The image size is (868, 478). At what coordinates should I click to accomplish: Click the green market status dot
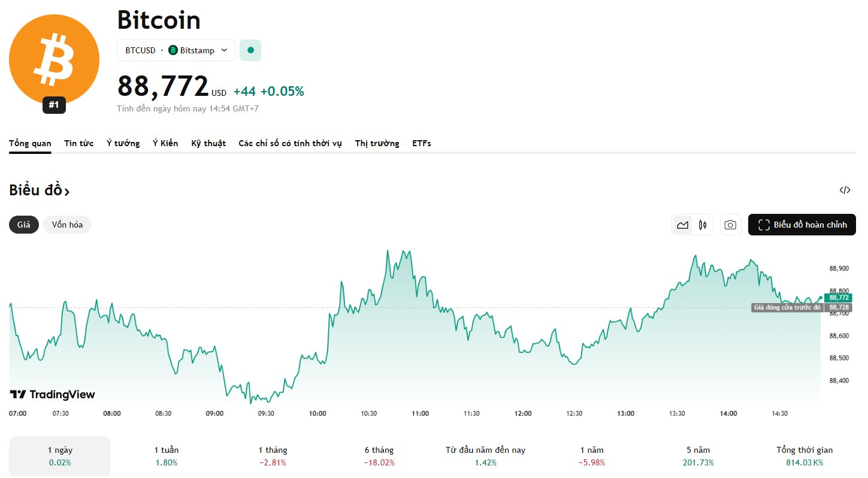(x=250, y=50)
